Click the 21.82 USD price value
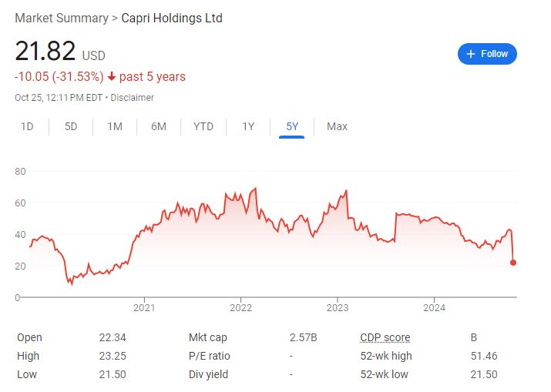551x392 pixels. pyautogui.click(x=46, y=52)
